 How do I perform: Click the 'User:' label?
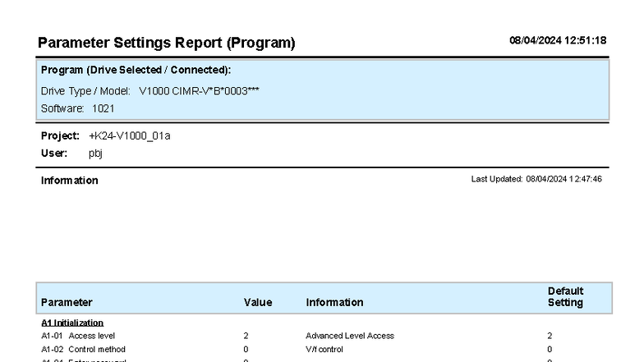click(54, 153)
